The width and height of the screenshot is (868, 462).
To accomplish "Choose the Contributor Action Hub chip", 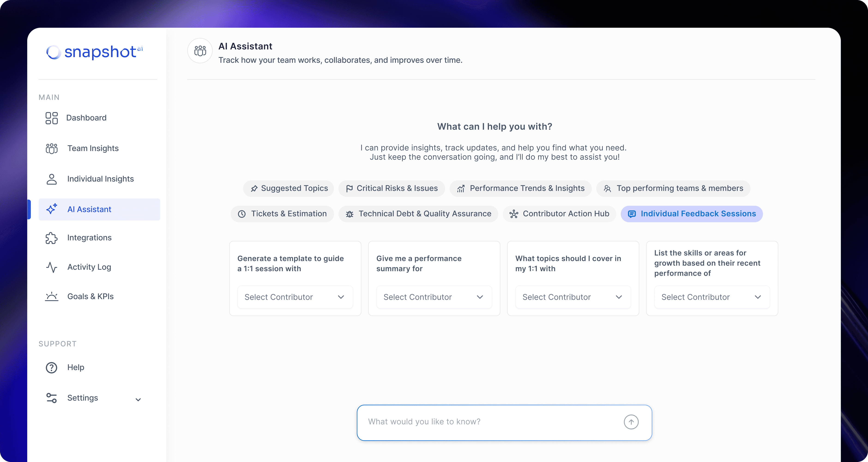I will (x=559, y=214).
